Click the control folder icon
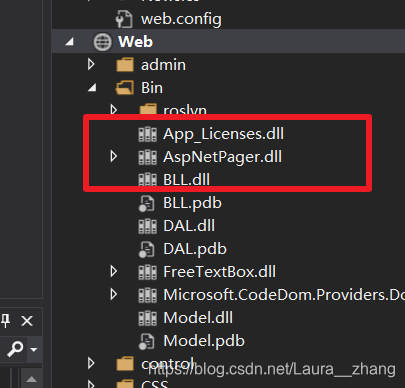This screenshot has height=388, width=405. coord(125,364)
